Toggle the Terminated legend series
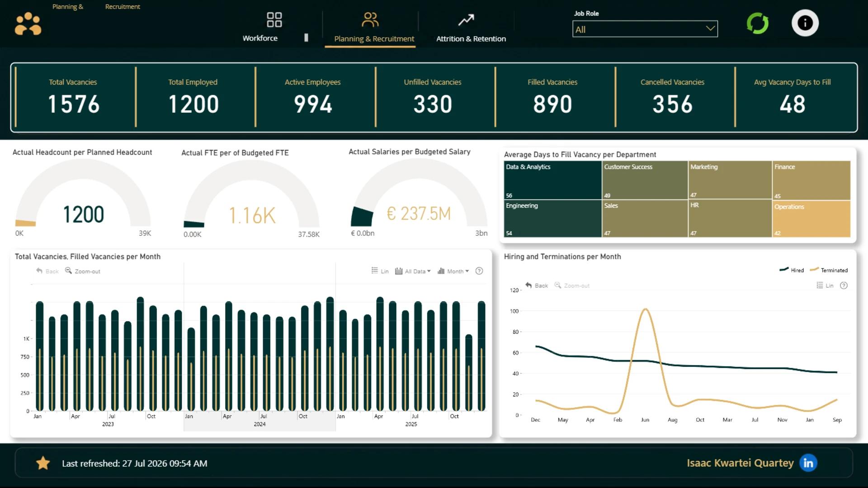The width and height of the screenshot is (868, 488). coord(829,270)
